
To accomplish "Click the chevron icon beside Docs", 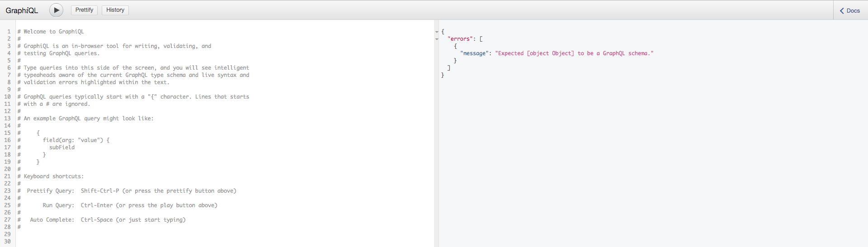I will click(x=842, y=10).
